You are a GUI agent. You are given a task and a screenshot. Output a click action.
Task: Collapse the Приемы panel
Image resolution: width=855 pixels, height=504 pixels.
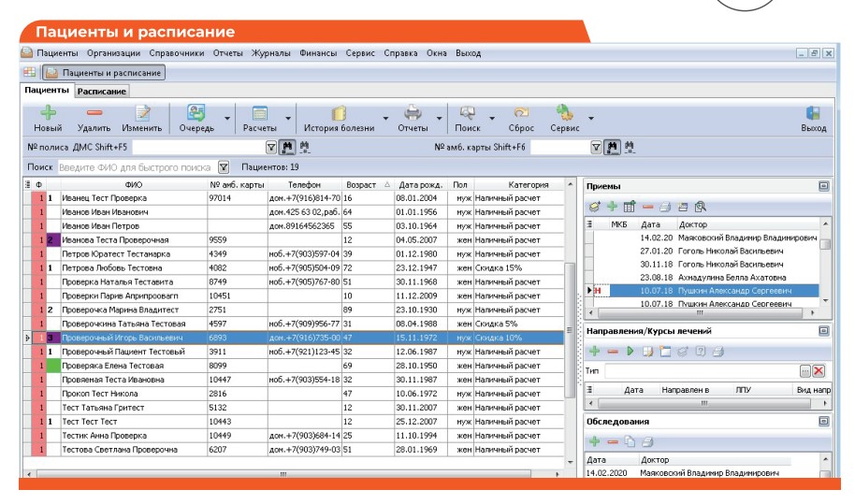(x=823, y=186)
